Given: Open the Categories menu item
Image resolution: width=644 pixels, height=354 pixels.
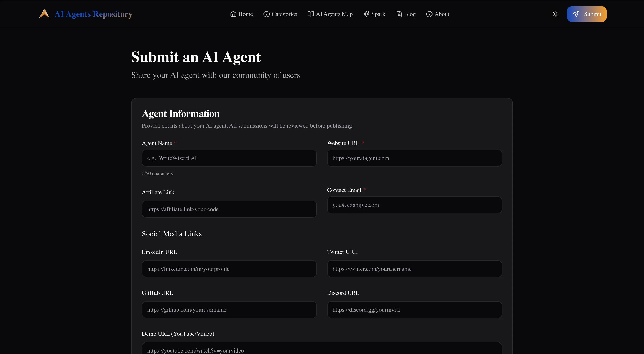Looking at the screenshot, I should (x=280, y=14).
